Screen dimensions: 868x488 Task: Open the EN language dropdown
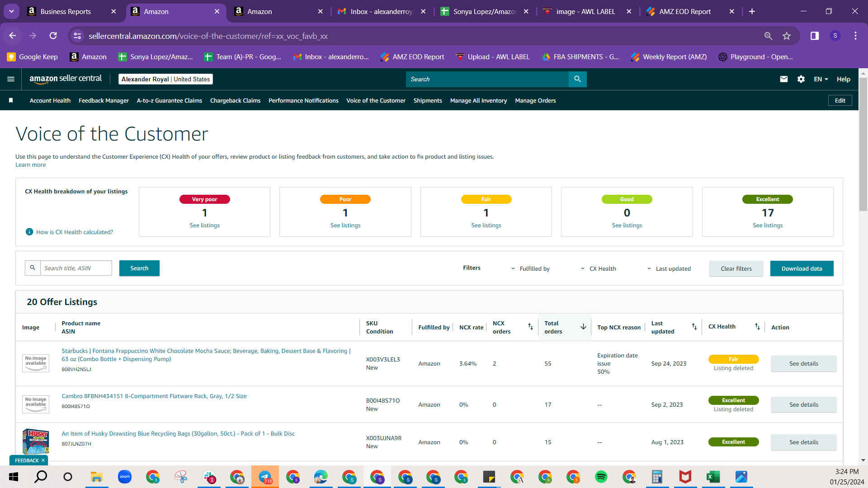pos(821,79)
